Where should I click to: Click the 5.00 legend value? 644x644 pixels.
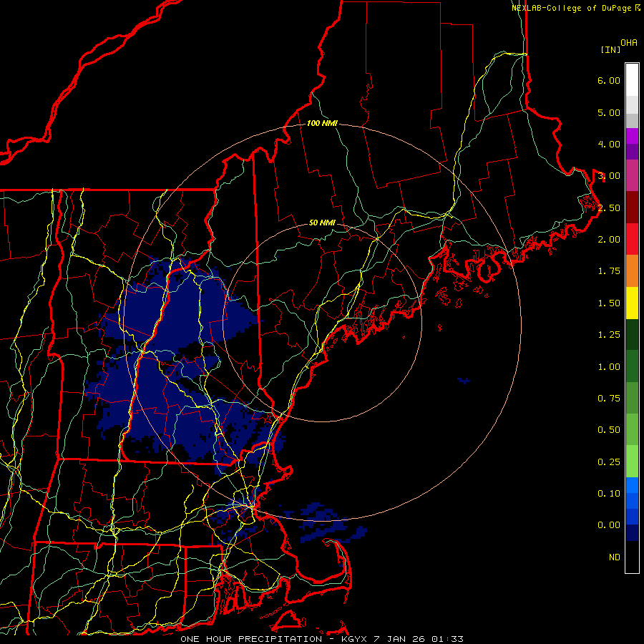(609, 112)
